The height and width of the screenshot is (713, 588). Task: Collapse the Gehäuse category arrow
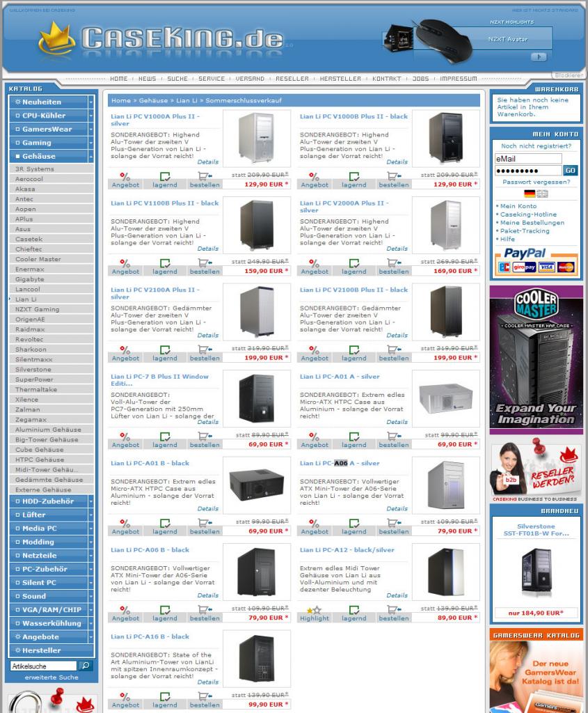(91, 157)
